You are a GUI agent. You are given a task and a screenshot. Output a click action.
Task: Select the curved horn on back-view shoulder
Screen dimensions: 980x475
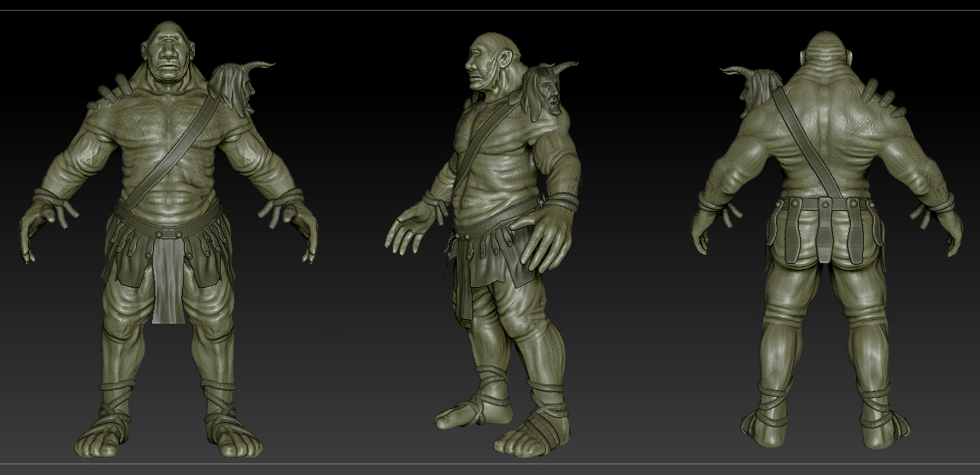click(739, 73)
